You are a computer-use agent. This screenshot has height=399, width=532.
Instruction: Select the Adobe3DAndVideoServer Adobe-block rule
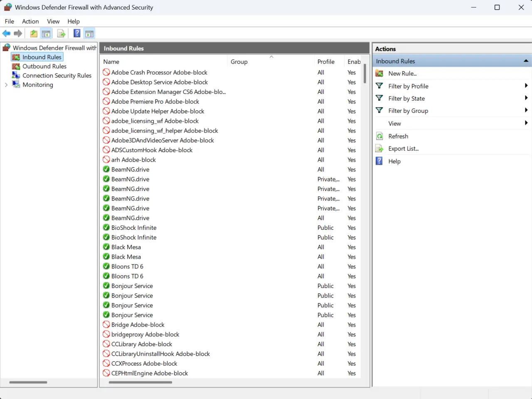(x=163, y=140)
